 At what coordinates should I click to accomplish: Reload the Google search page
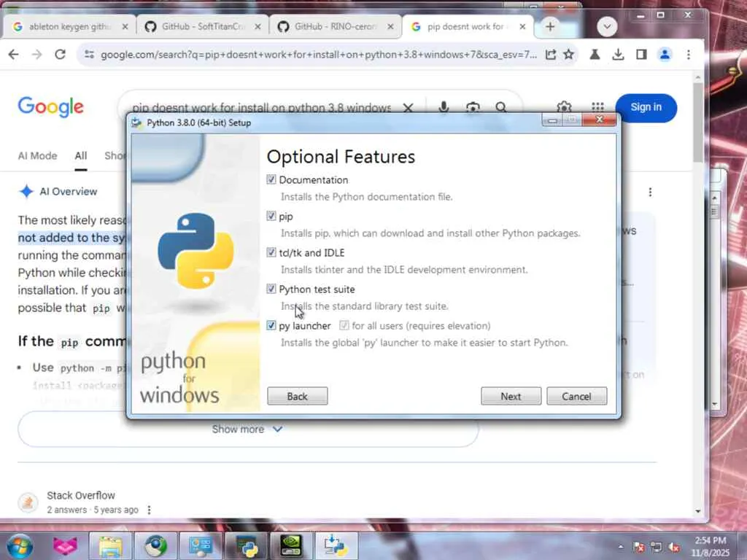[60, 54]
